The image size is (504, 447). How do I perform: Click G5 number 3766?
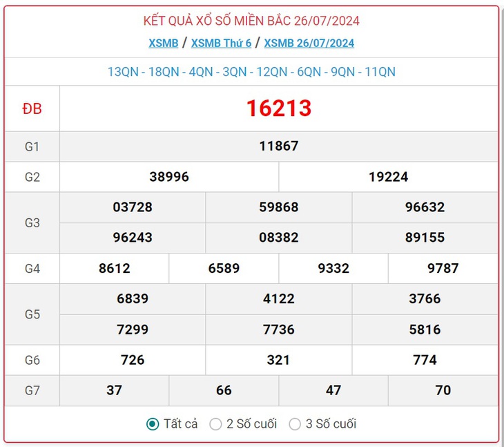point(425,298)
